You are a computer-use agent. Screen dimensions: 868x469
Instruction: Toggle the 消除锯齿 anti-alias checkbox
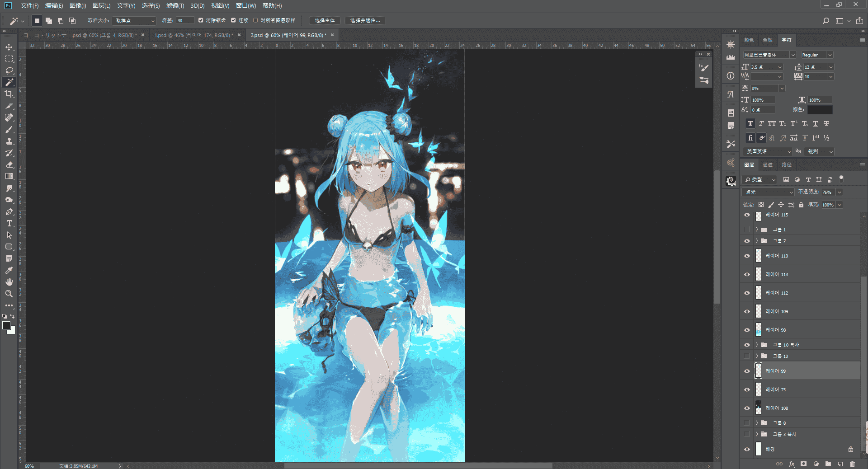201,20
